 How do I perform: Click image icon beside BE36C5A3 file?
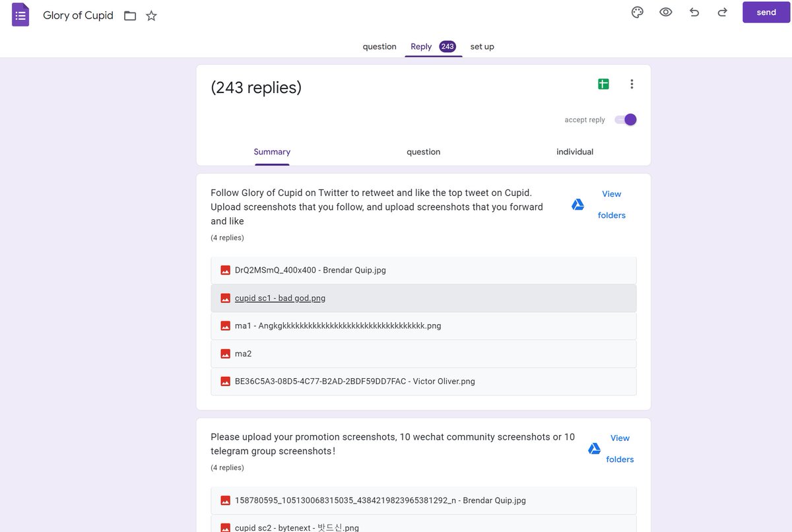225,382
